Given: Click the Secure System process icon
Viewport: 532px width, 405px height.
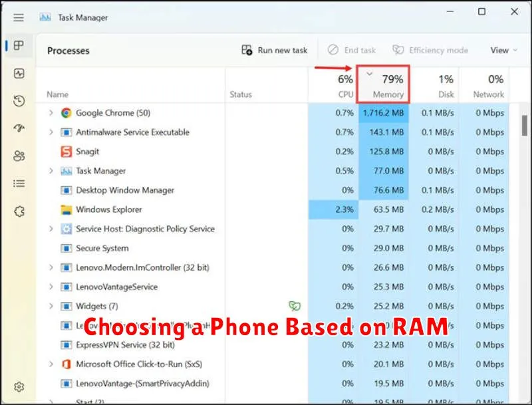Looking at the screenshot, I should pyautogui.click(x=66, y=248).
